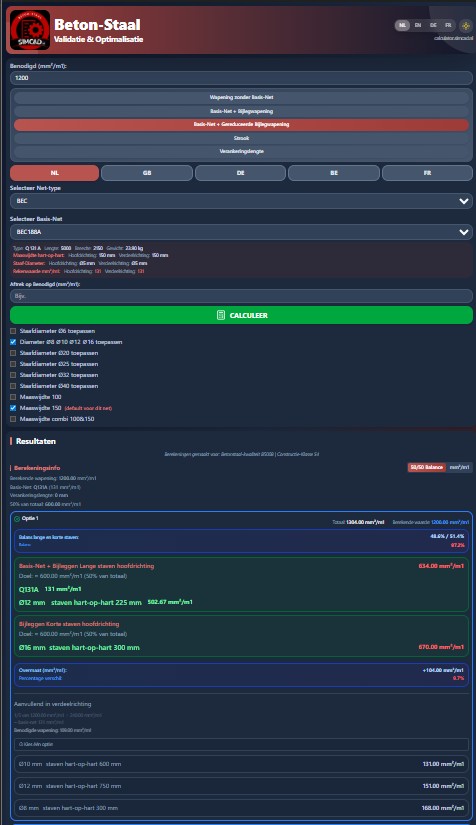
Task: Select the Verankeringslengte mode
Action: click(x=241, y=152)
